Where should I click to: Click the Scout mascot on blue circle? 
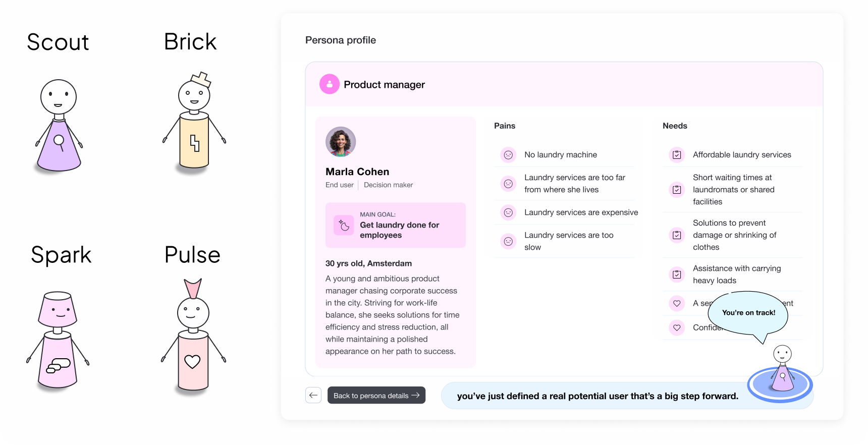781,372
